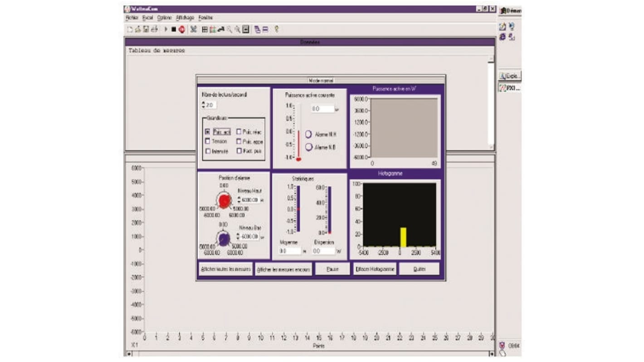644x362 pixels.
Task: Enable the Puis. réac checkbox
Action: (x=239, y=132)
